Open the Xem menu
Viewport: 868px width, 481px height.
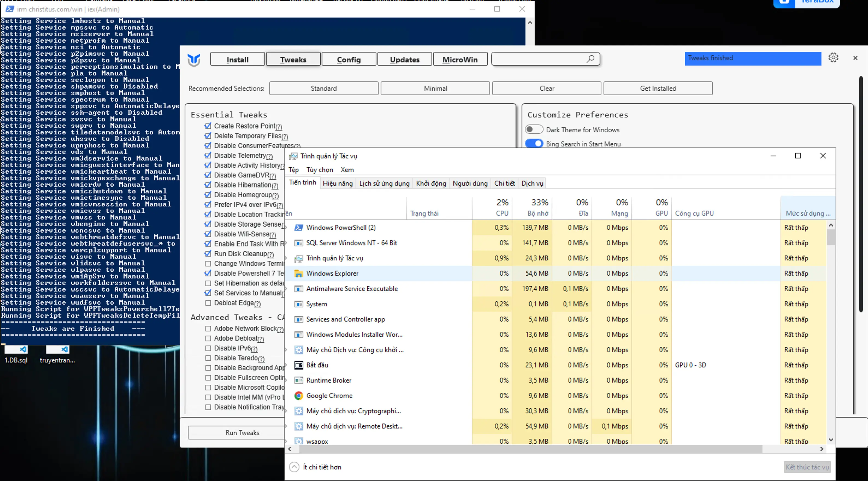(x=347, y=170)
